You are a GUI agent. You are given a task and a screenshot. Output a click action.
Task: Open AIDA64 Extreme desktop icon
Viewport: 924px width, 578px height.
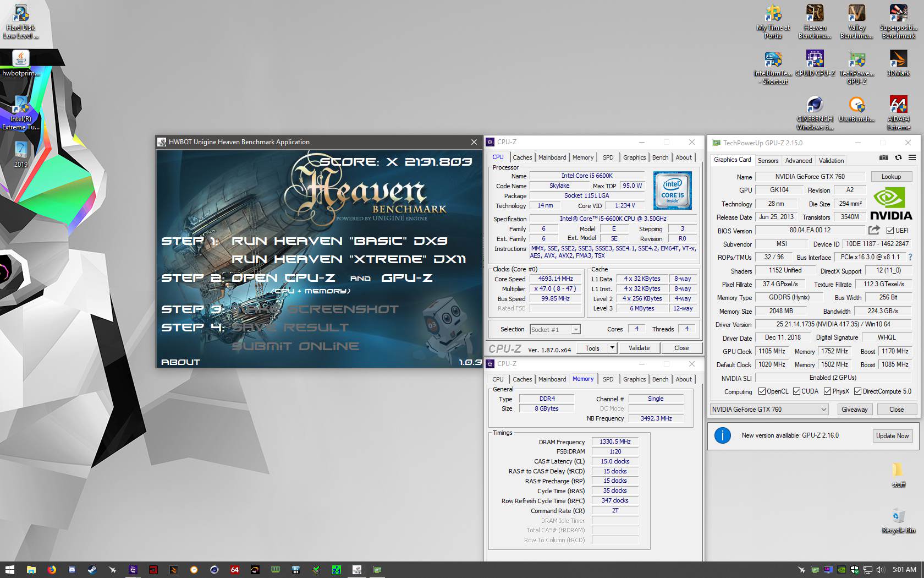898,113
